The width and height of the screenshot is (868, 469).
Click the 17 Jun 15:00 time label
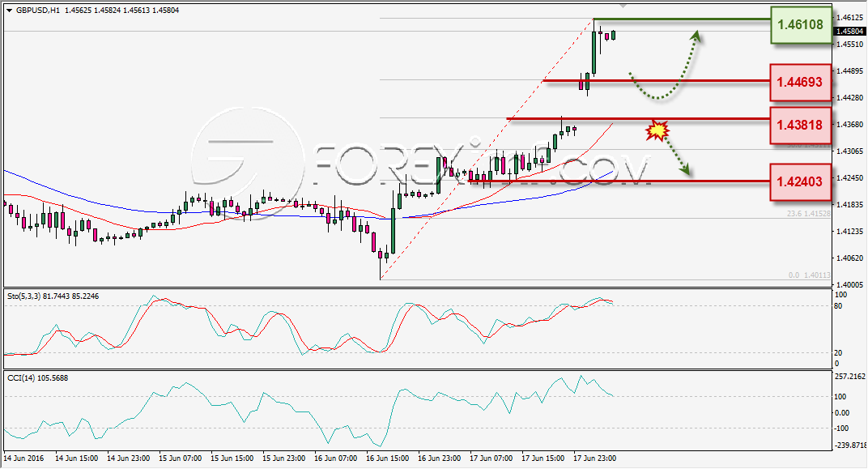coord(543,458)
